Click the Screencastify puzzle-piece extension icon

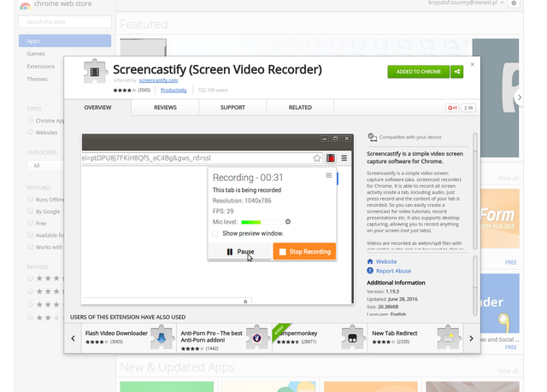[95, 72]
